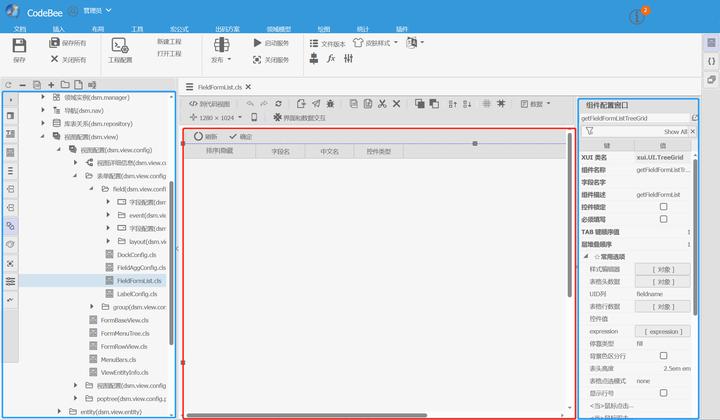The height and width of the screenshot is (420, 720).
Task: Expand the 库表关系(dsm.repository) tree node
Action: (42, 123)
